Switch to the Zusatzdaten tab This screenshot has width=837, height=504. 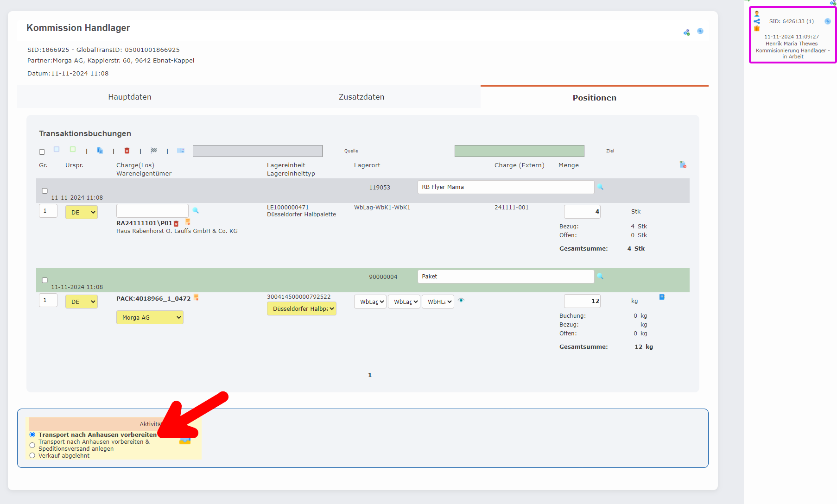pyautogui.click(x=361, y=97)
